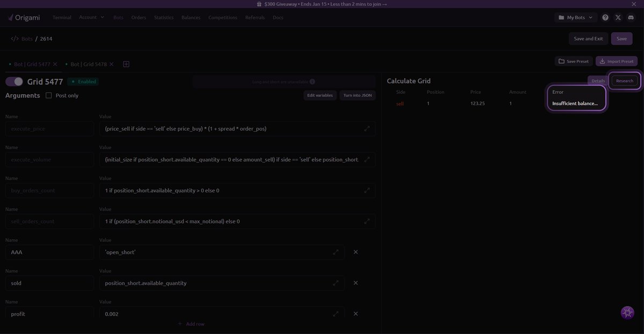This screenshot has height=334, width=644.
Task: Click the Edit variables button
Action: click(320, 95)
